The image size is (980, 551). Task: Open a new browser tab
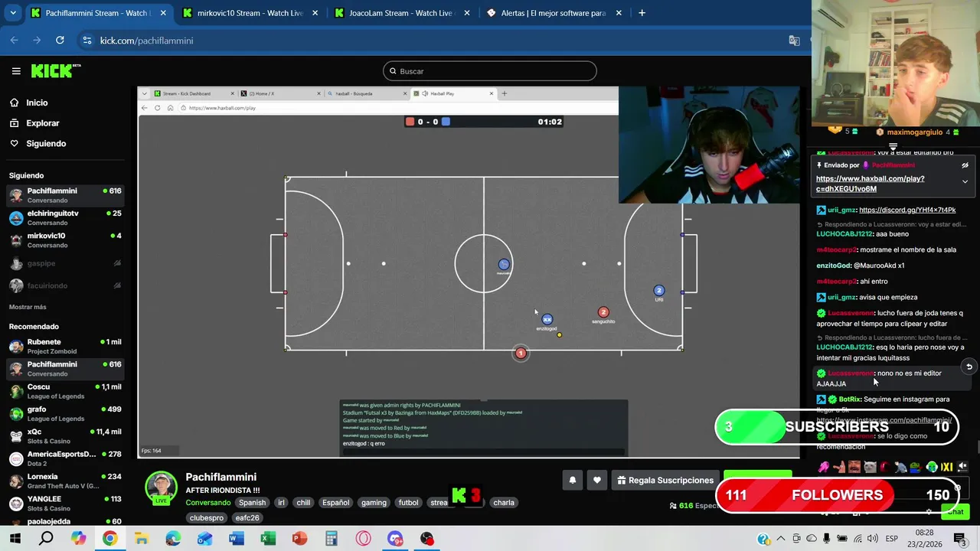click(642, 13)
